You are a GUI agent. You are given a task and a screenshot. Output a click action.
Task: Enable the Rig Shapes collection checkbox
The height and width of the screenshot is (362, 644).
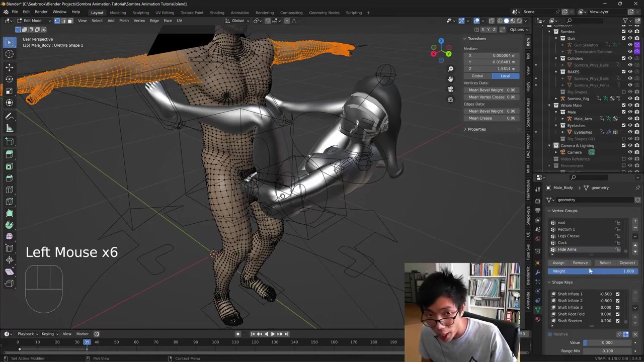(x=624, y=92)
